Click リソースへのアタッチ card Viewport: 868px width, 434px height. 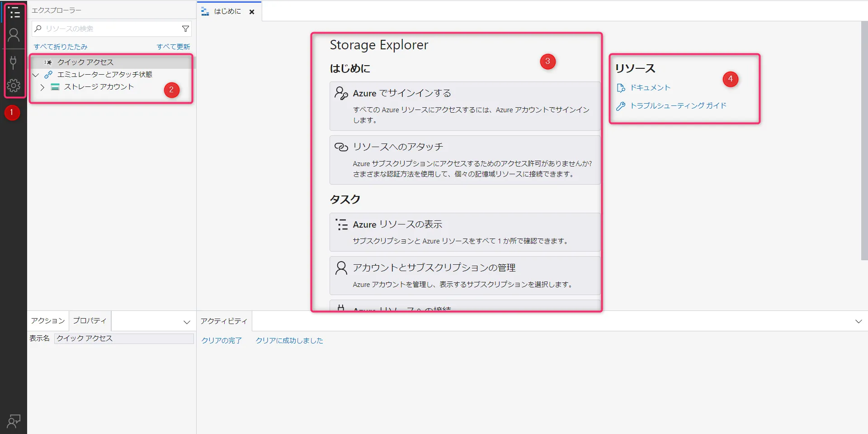tap(465, 160)
